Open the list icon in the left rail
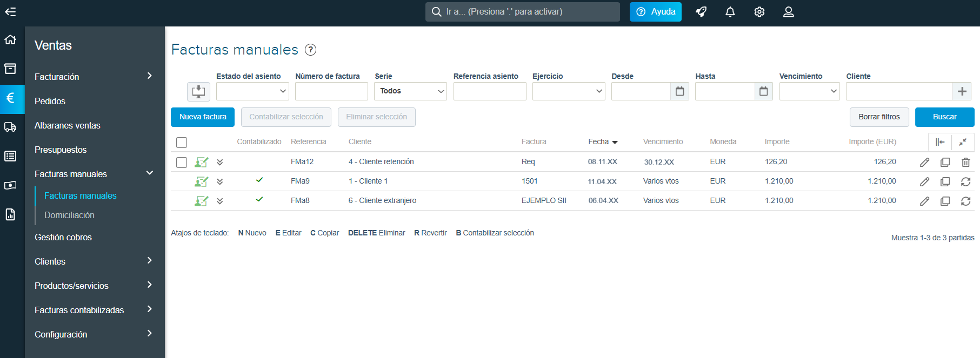This screenshot has width=980, height=358. 10,156
